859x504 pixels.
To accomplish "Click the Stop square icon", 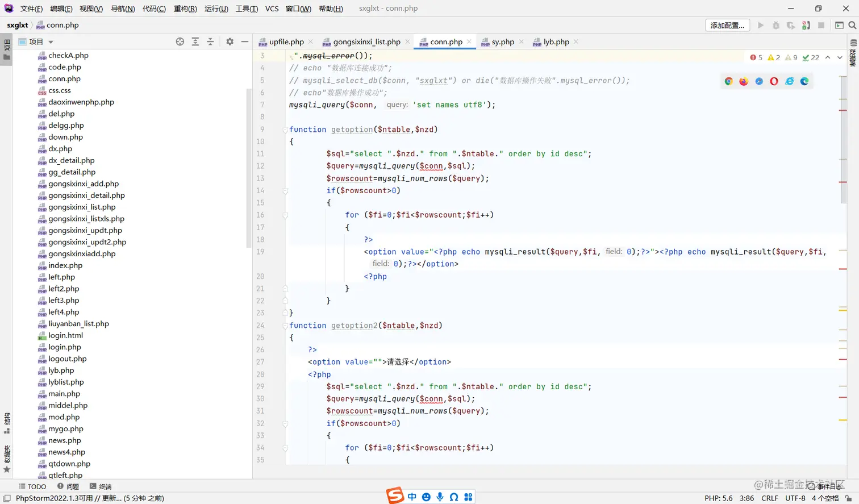I will coord(821,25).
